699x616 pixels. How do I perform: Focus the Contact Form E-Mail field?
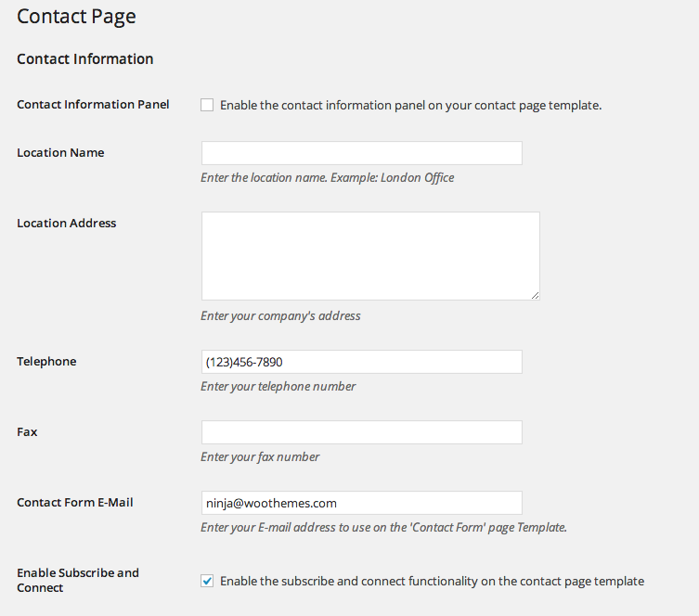[361, 503]
